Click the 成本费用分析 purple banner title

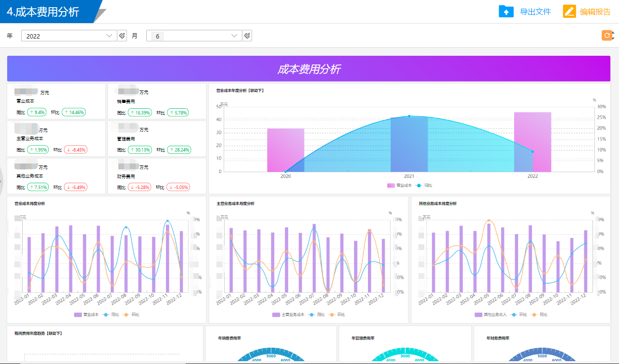tap(309, 69)
